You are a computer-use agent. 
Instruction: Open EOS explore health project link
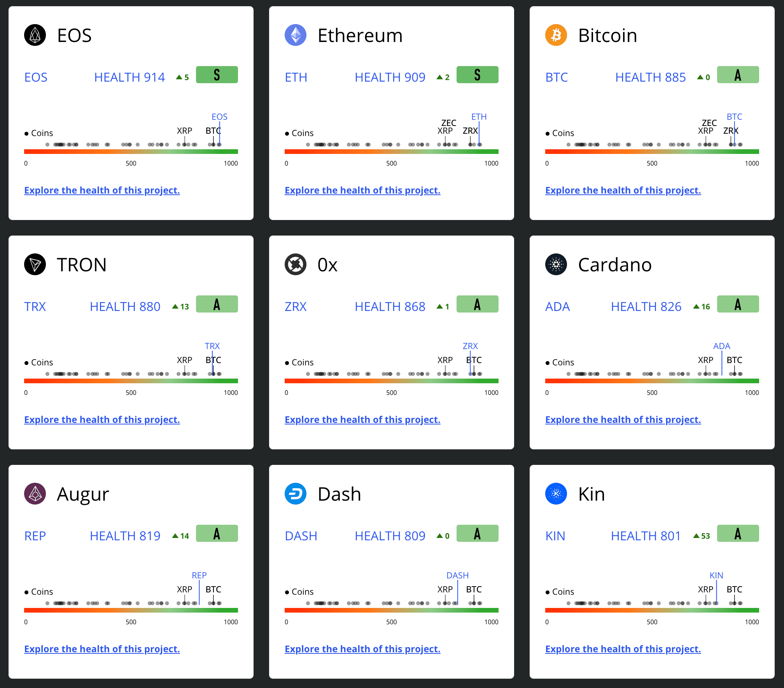102,190
